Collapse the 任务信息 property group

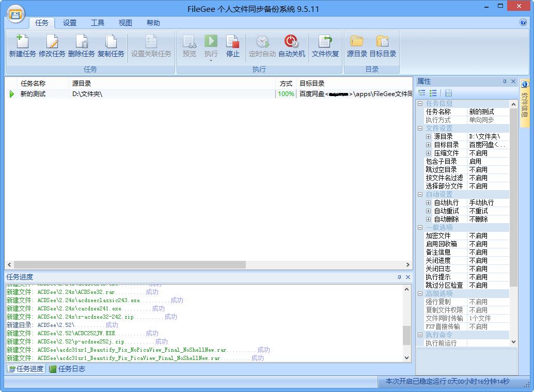click(420, 104)
